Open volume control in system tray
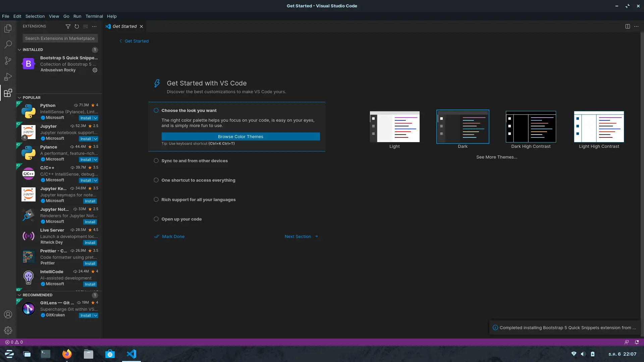Viewport: 644px width, 362px height. [x=583, y=354]
